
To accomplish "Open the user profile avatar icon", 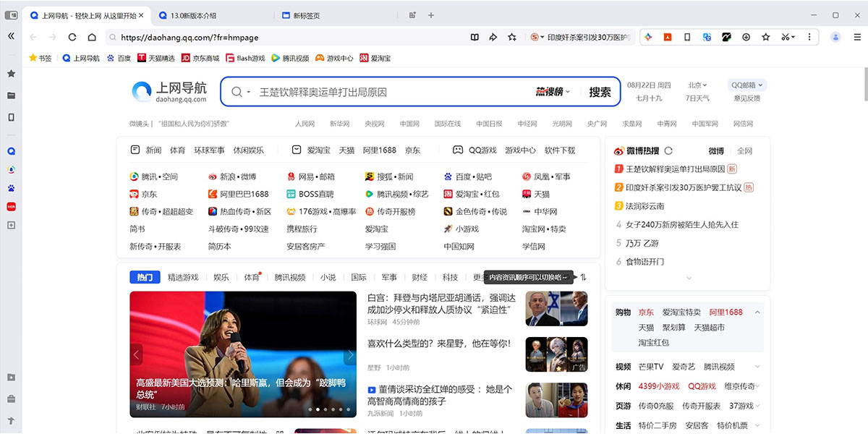I will pos(836,37).
